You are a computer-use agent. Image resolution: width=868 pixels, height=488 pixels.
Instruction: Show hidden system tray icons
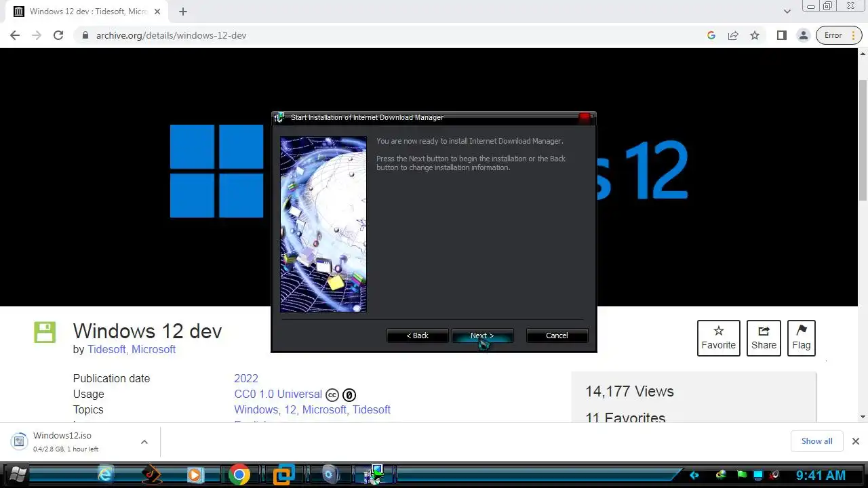(694, 475)
